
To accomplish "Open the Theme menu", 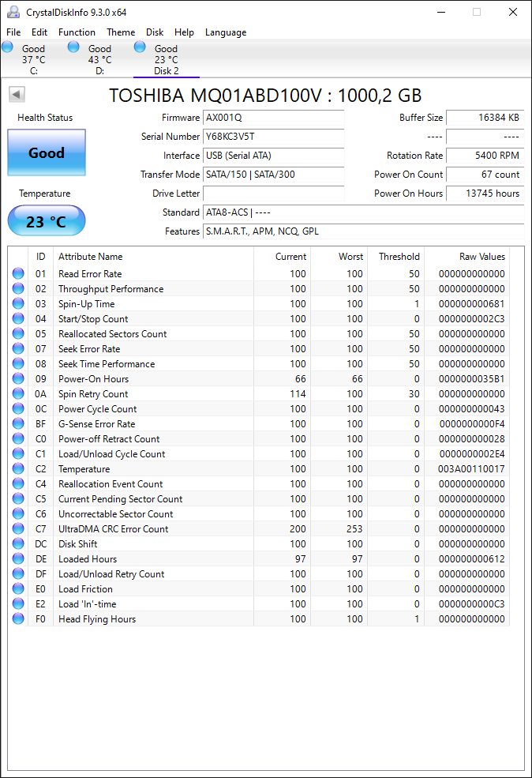I will 121,32.
